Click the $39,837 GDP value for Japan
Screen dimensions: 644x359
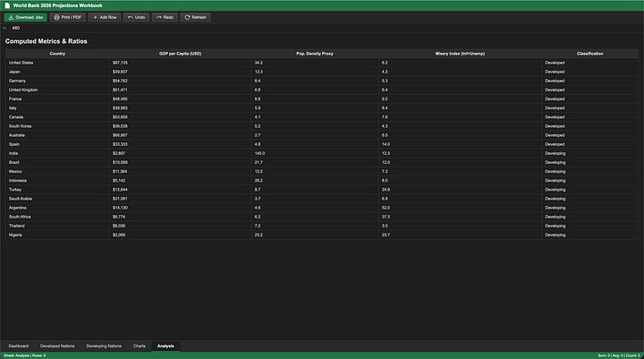pos(181,72)
